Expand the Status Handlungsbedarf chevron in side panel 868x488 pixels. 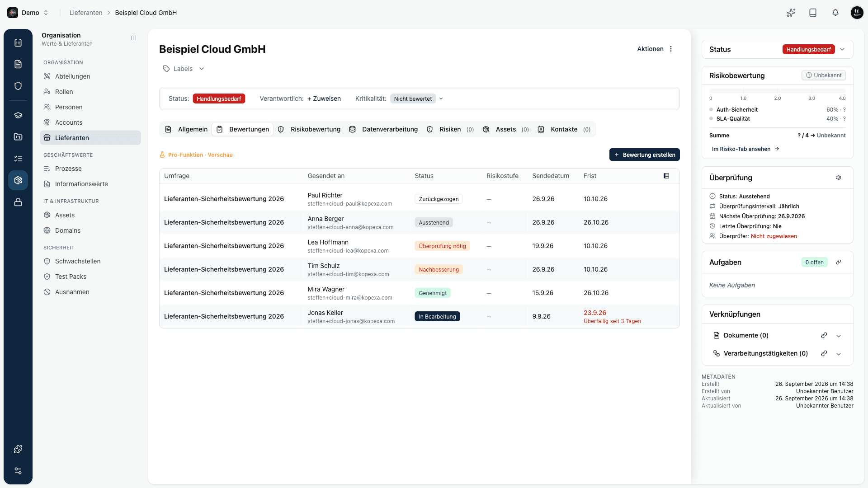(842, 49)
